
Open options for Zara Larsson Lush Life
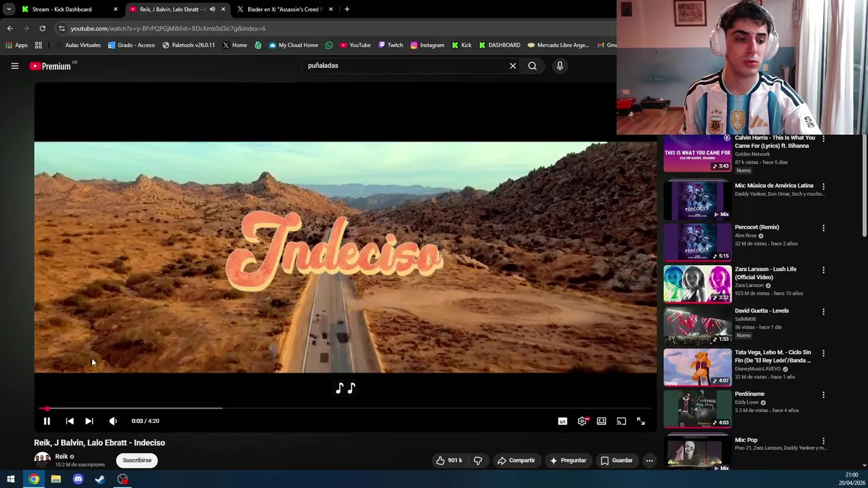click(x=823, y=270)
